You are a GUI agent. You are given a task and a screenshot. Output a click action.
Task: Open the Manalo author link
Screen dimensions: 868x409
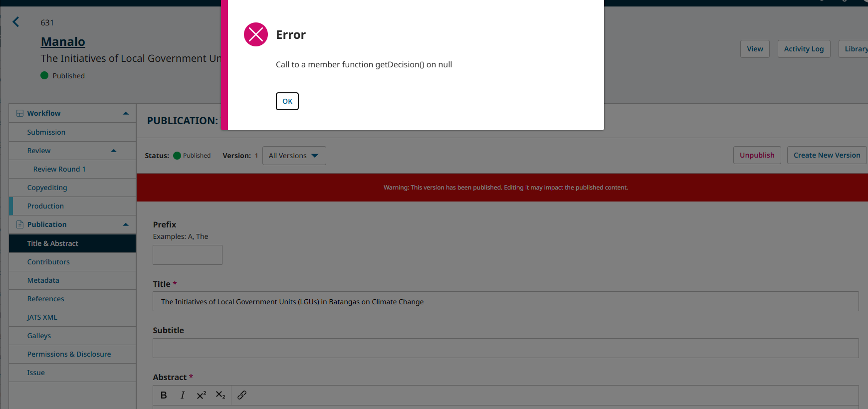[x=63, y=42]
